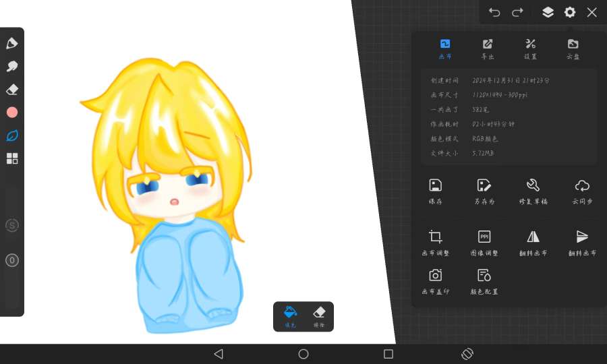Select the blue leaf-shaped fill tool
607x364 pixels.
tap(12, 135)
